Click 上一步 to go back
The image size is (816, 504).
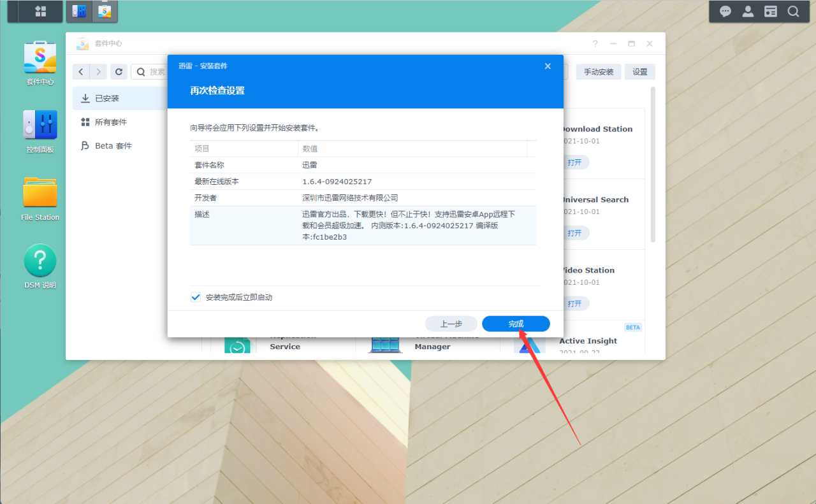[x=451, y=324]
